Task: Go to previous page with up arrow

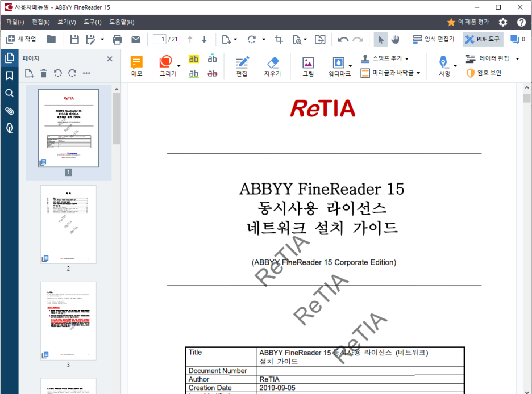Action: [190, 39]
